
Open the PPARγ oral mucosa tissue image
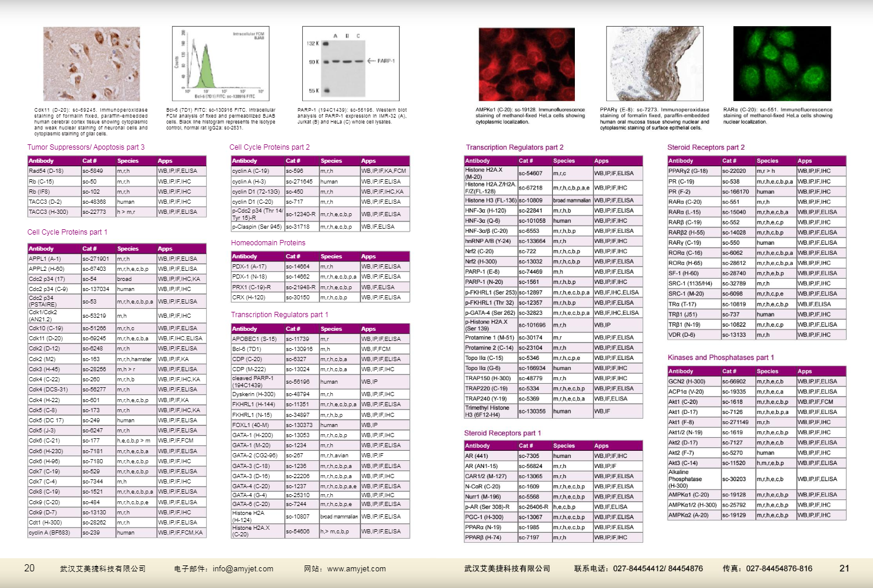pyautogui.click(x=654, y=64)
